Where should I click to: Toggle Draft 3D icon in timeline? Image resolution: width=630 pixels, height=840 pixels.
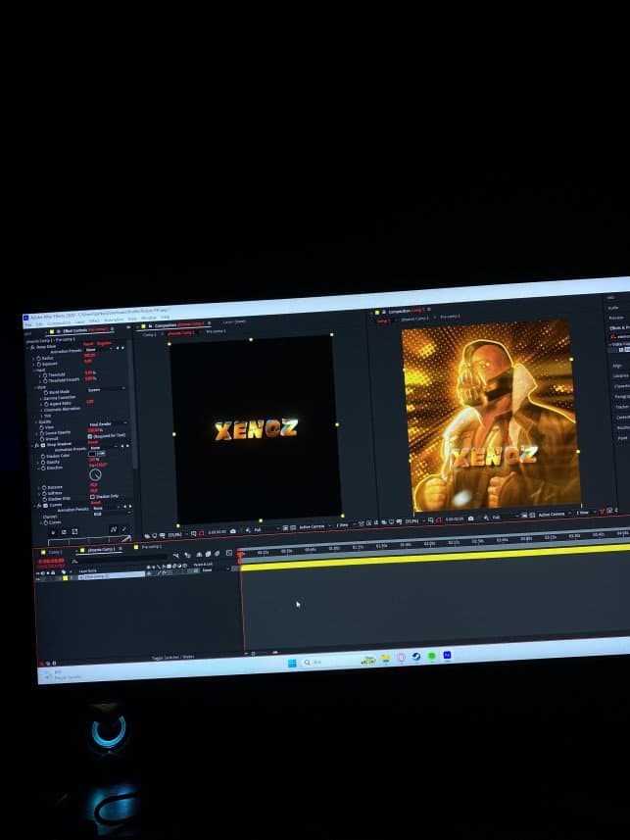[187, 555]
